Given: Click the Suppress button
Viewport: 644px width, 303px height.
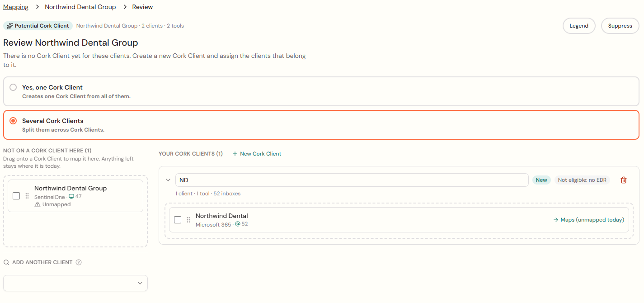Looking at the screenshot, I should tap(620, 26).
